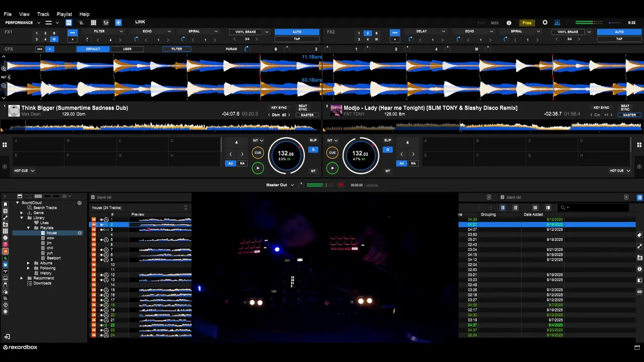
Task: Click the LINK button
Action: click(x=140, y=22)
